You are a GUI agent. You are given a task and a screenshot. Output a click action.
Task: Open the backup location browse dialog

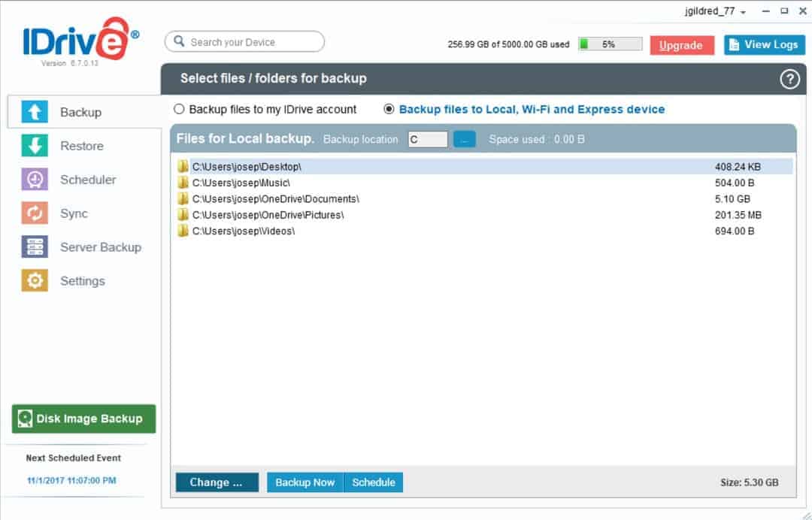pyautogui.click(x=465, y=139)
